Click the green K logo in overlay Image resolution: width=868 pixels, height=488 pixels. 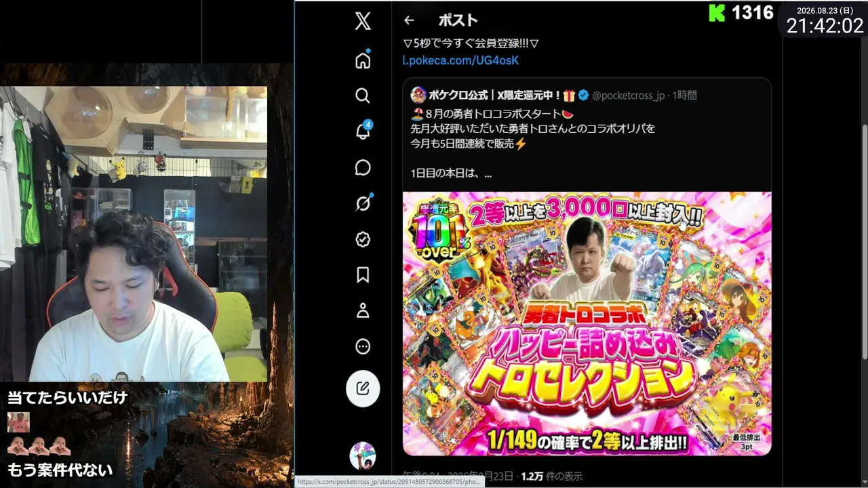click(717, 13)
